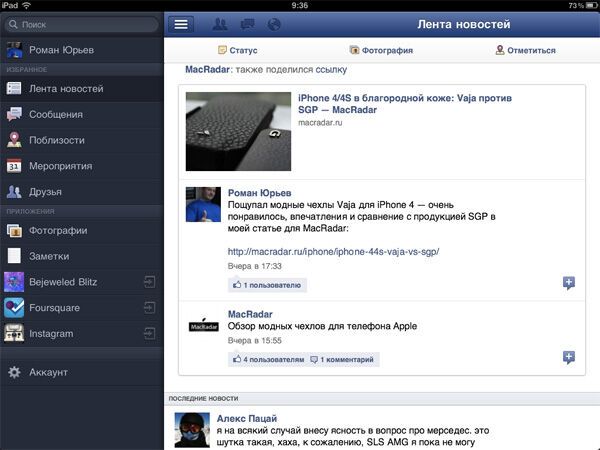Click the 9:36 clock in status bar
600x450 pixels.
coord(300,5)
